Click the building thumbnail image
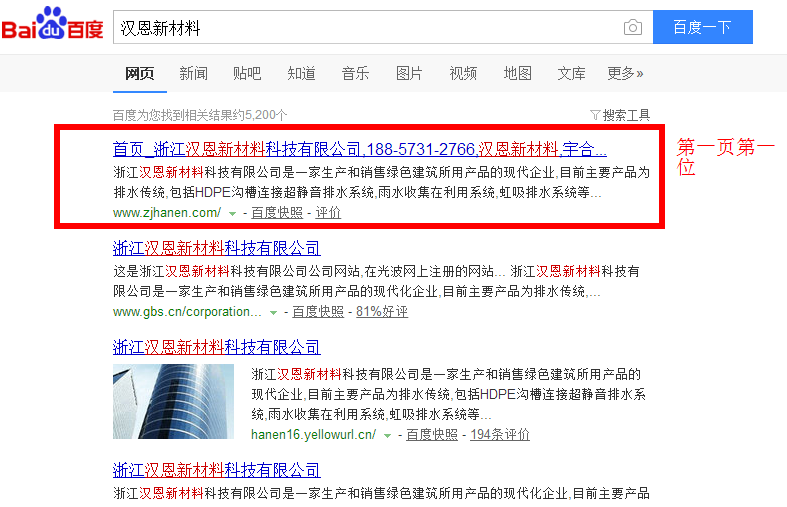Screen dimensions: 787x507 coord(173,402)
